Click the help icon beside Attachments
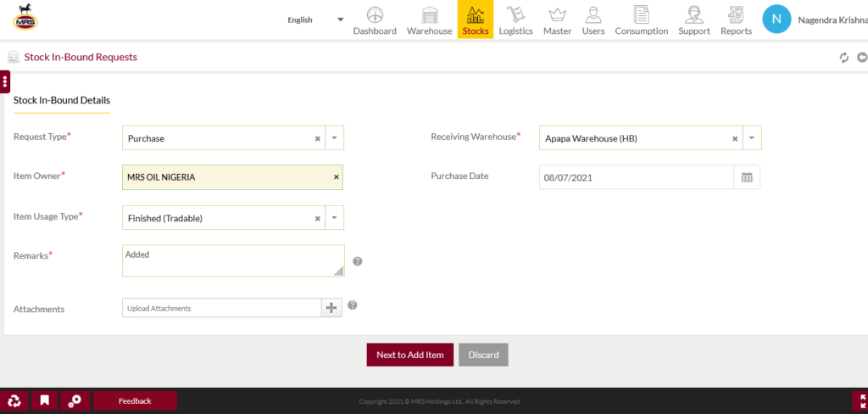Image resolution: width=868 pixels, height=414 pixels. click(x=352, y=305)
